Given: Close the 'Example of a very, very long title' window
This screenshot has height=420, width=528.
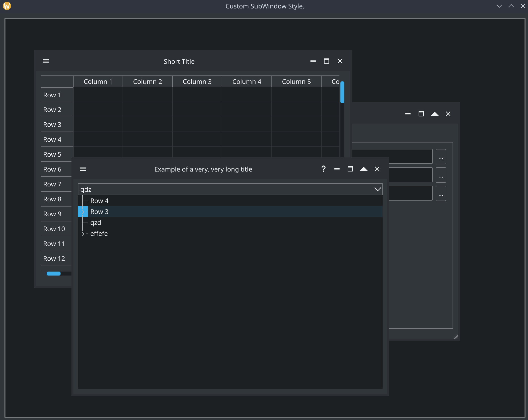Looking at the screenshot, I should click(377, 169).
